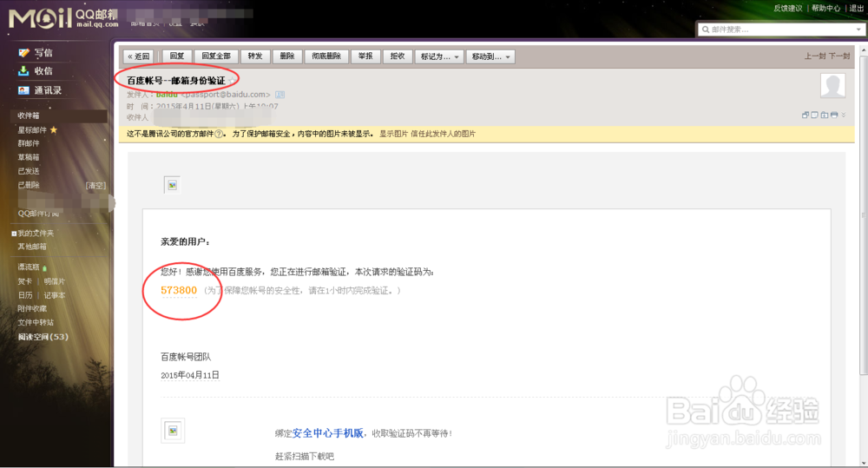Viewport: 868px width, 468px height.
Task: Go to 上一封 previous email
Action: pyautogui.click(x=815, y=56)
